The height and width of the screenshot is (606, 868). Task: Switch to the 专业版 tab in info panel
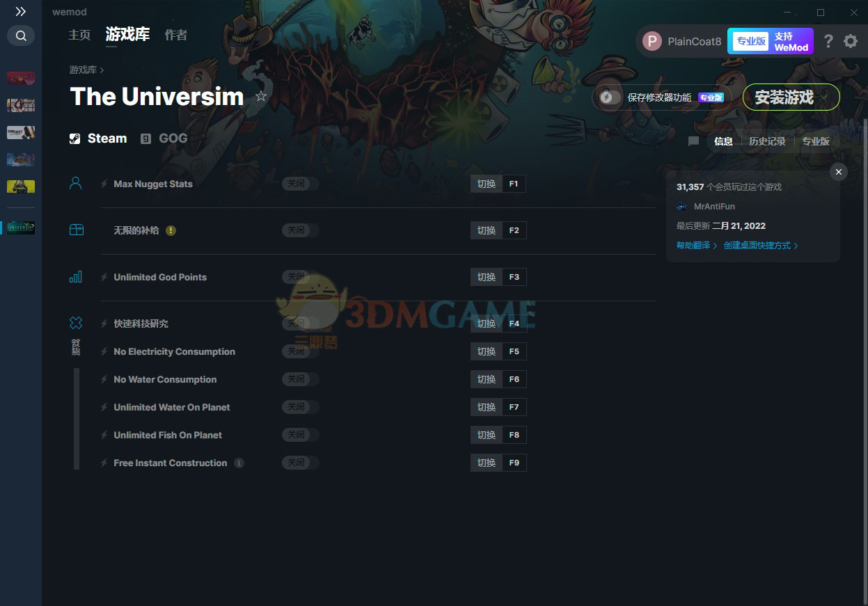pos(816,141)
